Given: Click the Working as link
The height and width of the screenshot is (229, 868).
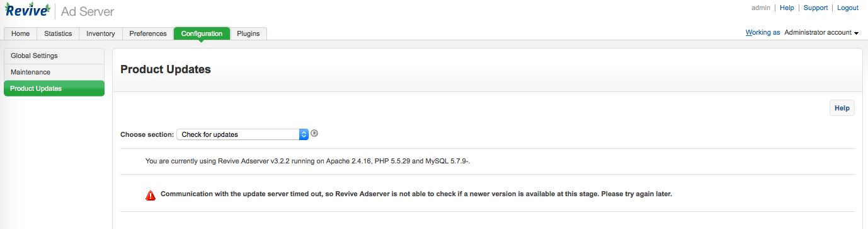Looking at the screenshot, I should (763, 32).
